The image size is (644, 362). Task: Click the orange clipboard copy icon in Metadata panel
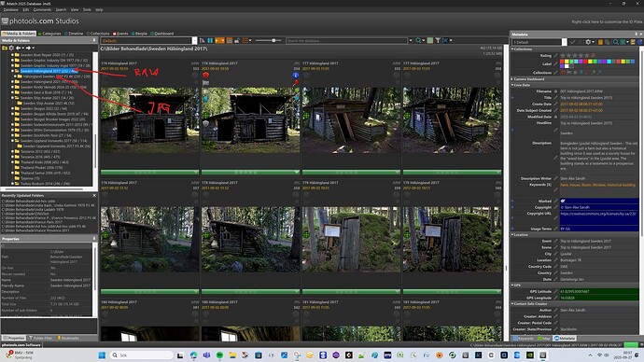600,42
